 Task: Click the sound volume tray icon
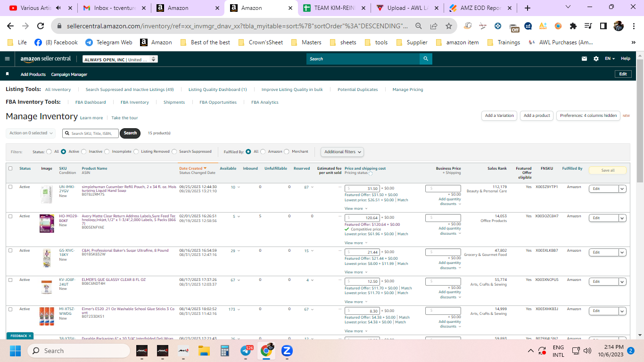587,351
